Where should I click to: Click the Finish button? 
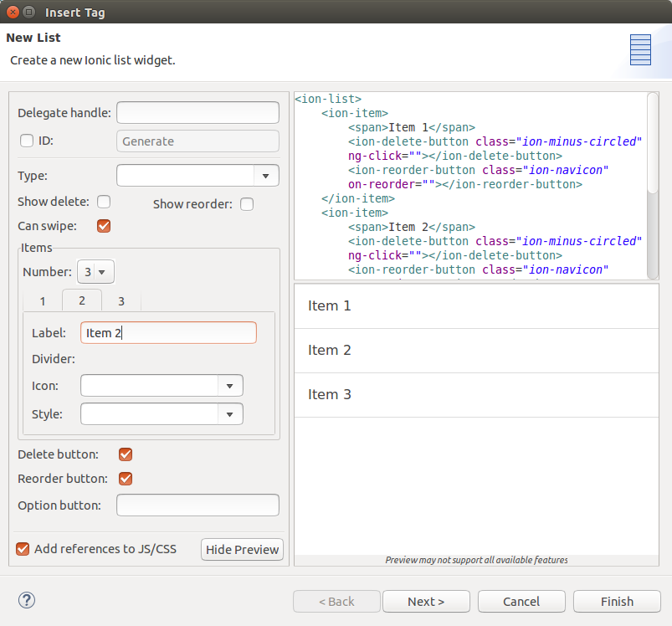(x=617, y=601)
